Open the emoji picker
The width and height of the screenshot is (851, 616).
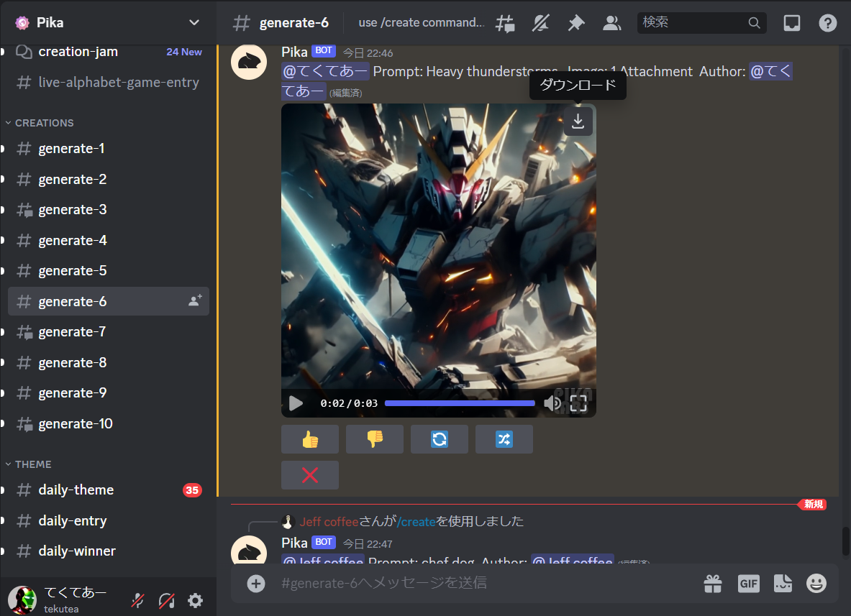[816, 584]
